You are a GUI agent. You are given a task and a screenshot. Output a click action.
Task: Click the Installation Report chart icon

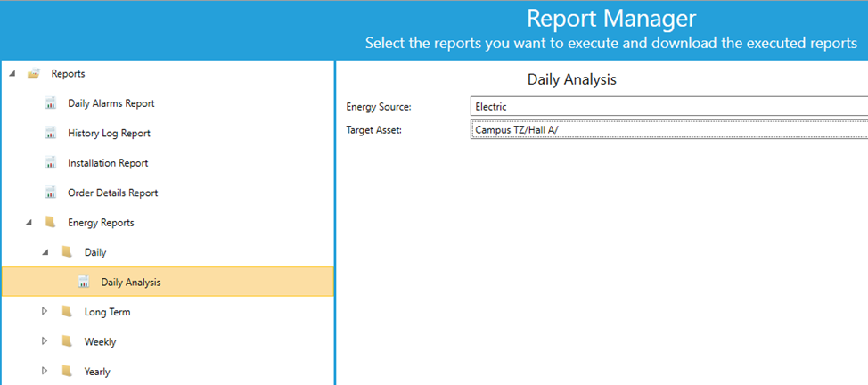pos(51,163)
